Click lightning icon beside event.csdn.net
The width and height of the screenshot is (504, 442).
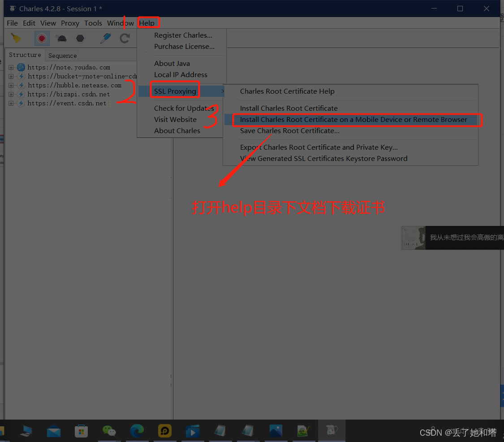pyautogui.click(x=21, y=103)
